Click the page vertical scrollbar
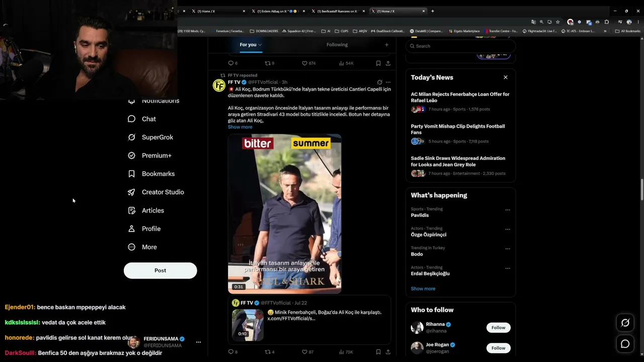The width and height of the screenshot is (644, 362). pyautogui.click(x=642, y=190)
